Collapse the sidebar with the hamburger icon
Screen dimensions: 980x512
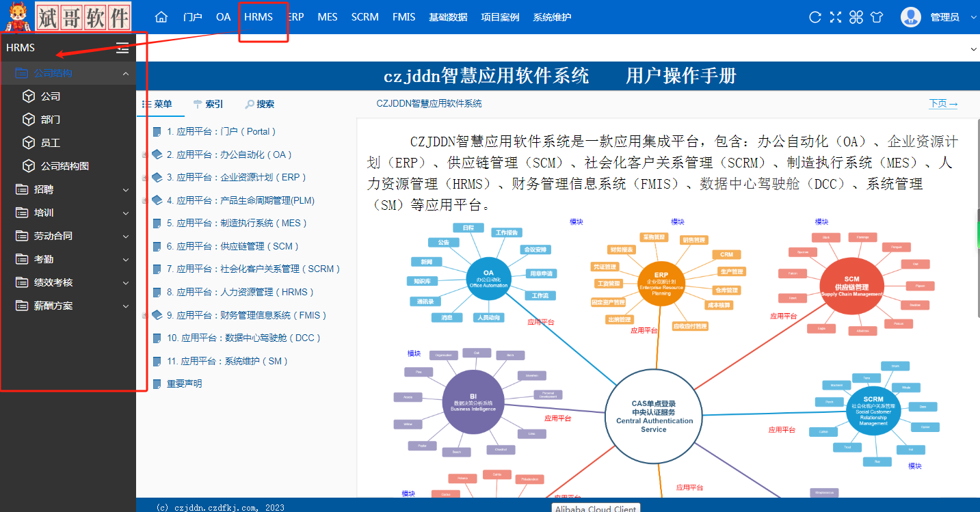[x=122, y=48]
